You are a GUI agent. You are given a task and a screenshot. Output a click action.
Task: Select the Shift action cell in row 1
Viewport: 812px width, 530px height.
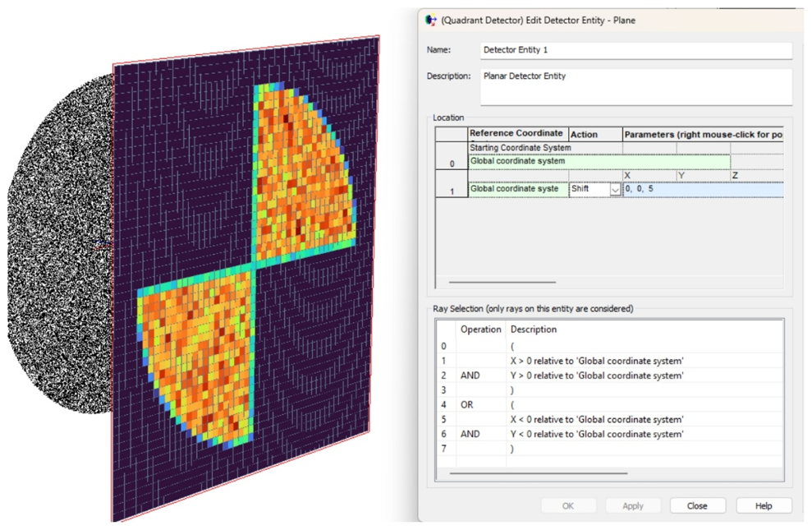tap(589, 189)
